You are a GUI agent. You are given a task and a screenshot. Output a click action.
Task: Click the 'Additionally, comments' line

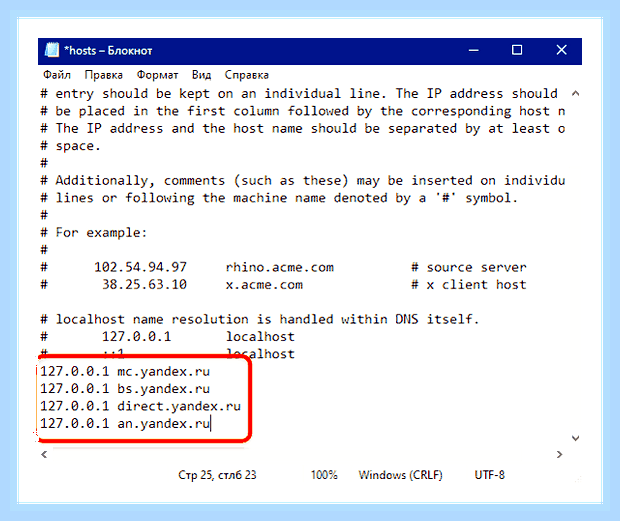302,181
